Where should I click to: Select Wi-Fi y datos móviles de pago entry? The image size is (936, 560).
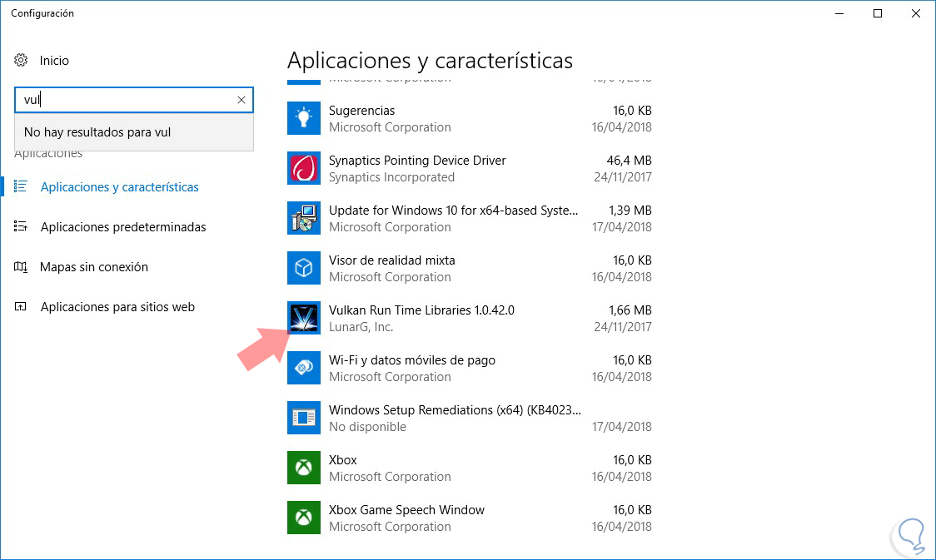coord(412,360)
